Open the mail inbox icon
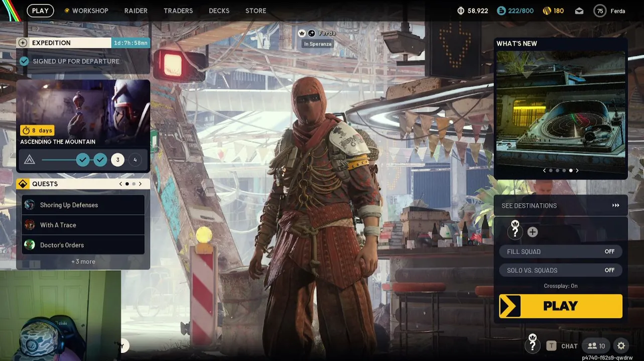Viewport: 644px width, 361px height. 579,11
